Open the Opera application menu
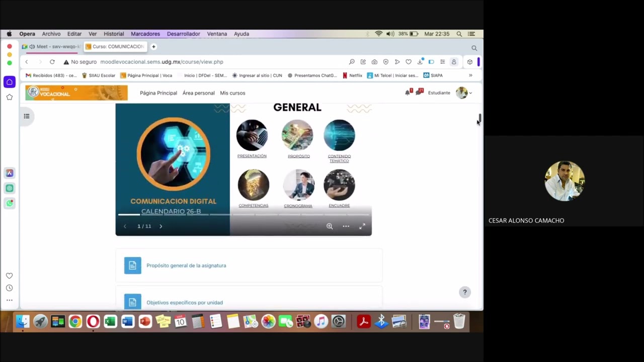644x362 pixels. [27, 34]
